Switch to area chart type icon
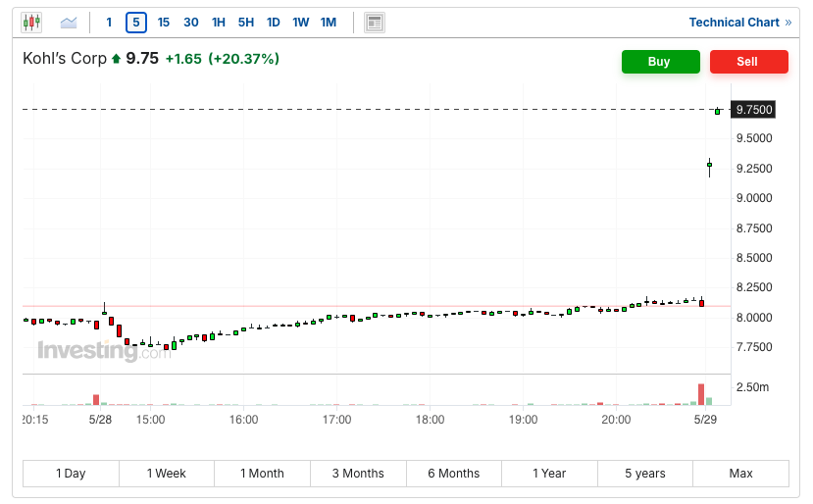The width and height of the screenshot is (813, 504). coord(69,23)
